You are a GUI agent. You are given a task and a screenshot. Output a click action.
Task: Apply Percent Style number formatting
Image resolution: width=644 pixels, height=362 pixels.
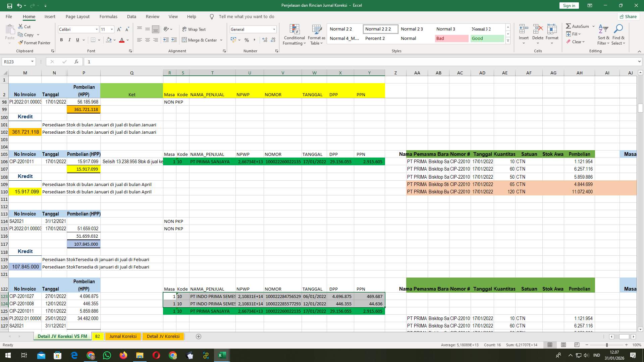click(247, 40)
